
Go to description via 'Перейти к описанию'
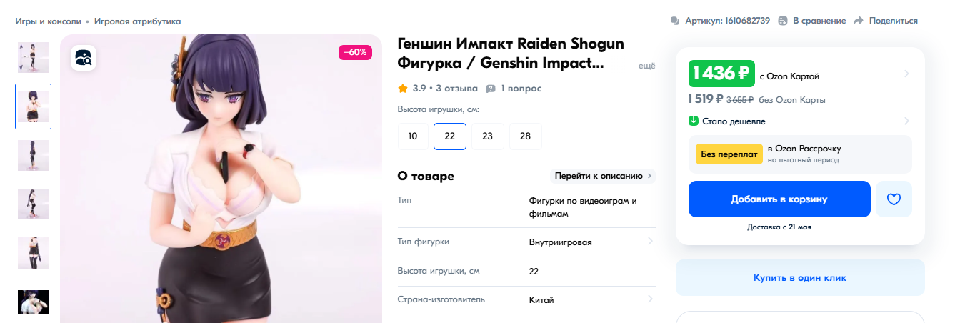(604, 176)
